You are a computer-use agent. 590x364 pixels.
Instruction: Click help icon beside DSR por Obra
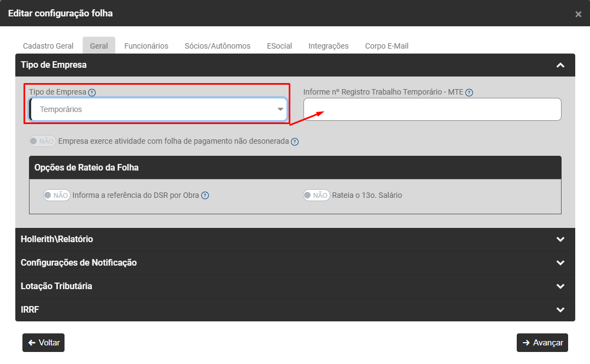(x=205, y=196)
